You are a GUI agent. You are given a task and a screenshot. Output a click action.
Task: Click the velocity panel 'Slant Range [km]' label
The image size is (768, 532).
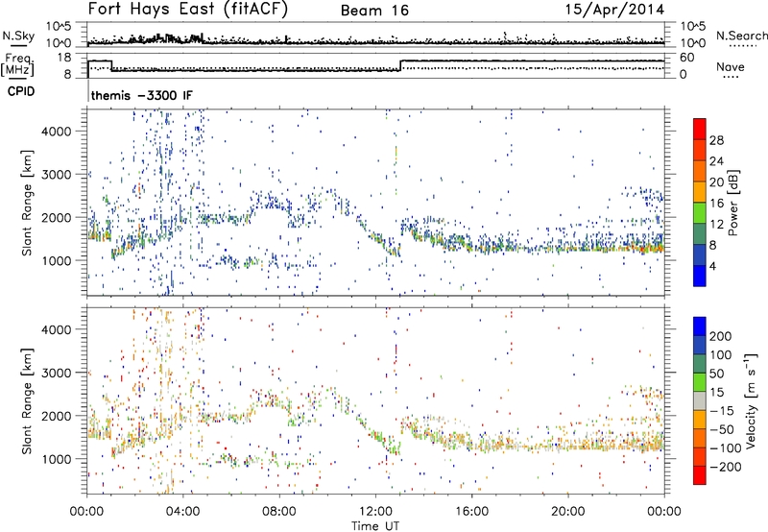(x=27, y=401)
